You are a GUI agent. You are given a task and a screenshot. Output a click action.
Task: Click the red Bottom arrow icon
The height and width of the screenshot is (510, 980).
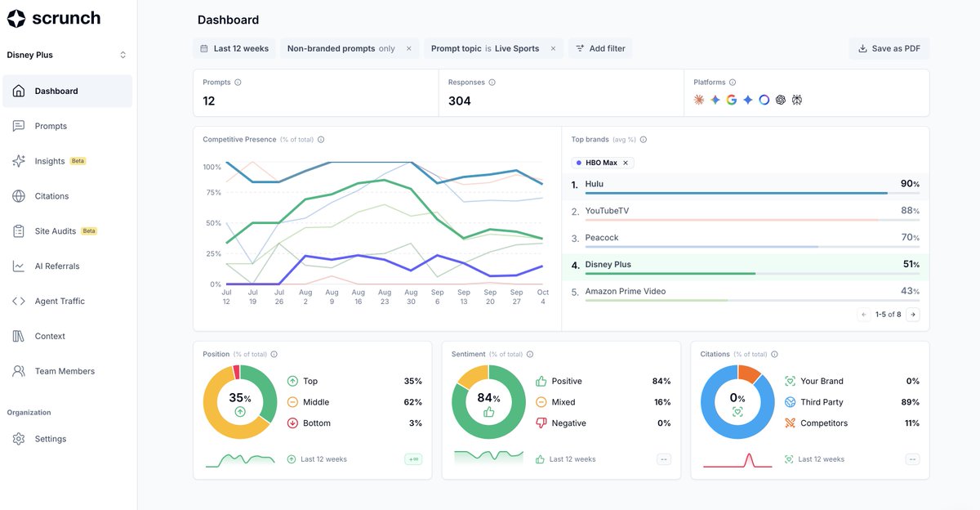tap(292, 423)
